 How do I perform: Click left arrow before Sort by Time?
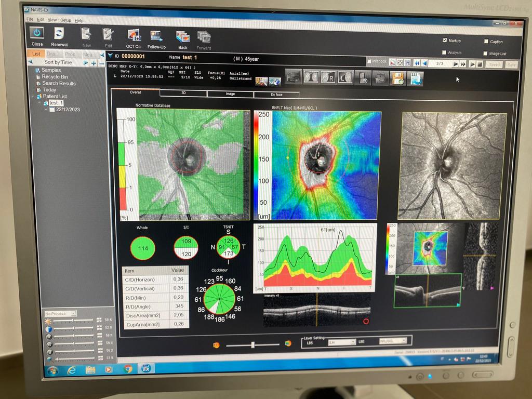31,62
